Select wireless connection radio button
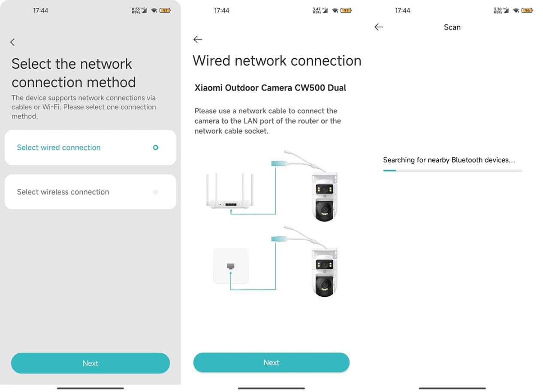This screenshot has width=543, height=392. [x=156, y=192]
